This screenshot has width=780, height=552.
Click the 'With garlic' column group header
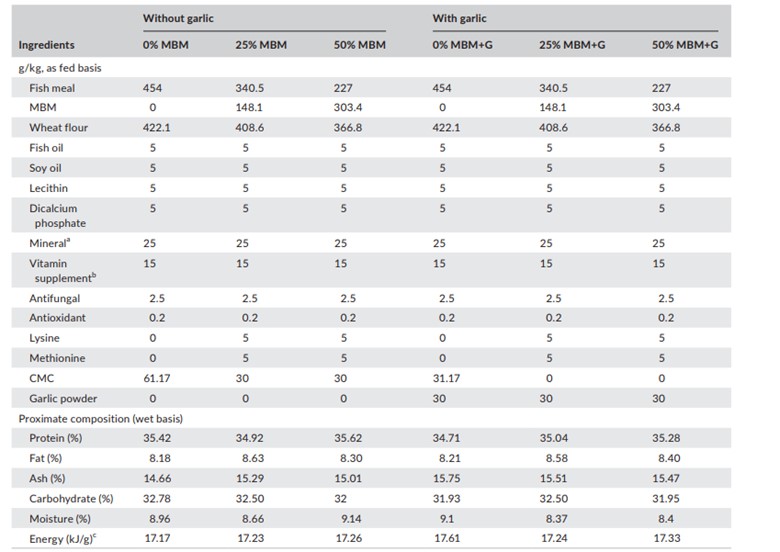[x=459, y=18]
